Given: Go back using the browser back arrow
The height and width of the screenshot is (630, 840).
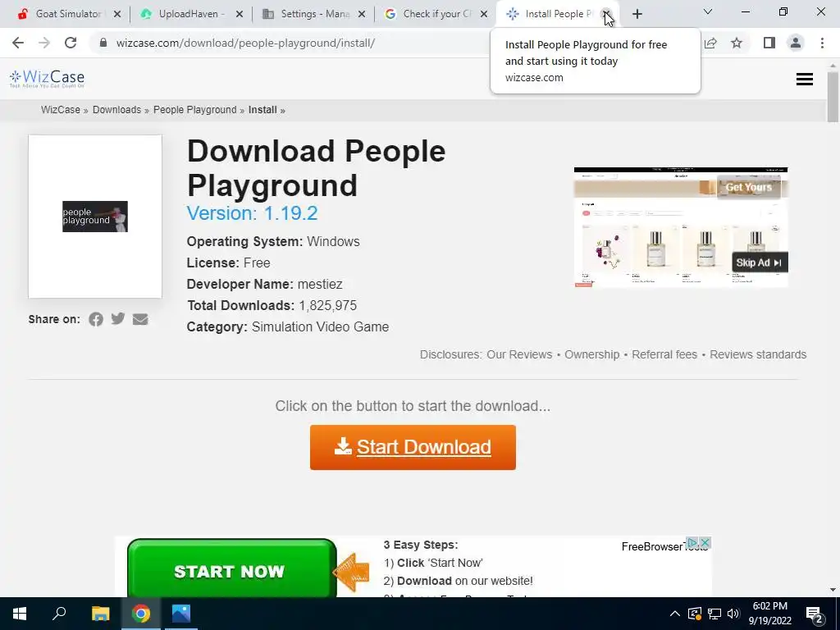Looking at the screenshot, I should (18, 43).
